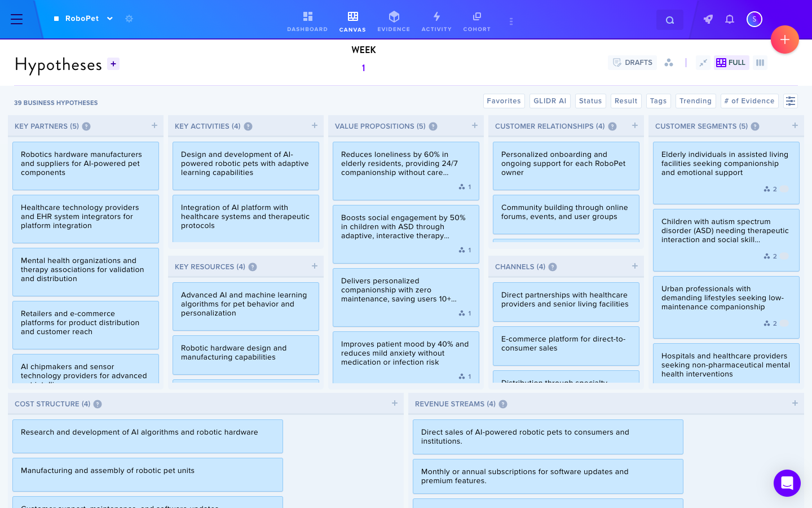
Task: Add a hypothesis to Key Partners
Action: click(x=155, y=125)
